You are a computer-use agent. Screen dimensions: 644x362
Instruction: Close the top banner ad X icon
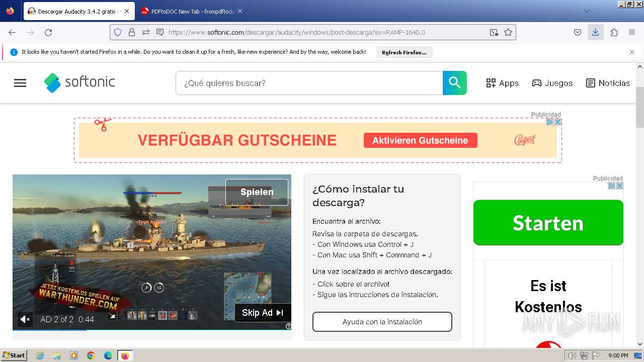point(557,122)
